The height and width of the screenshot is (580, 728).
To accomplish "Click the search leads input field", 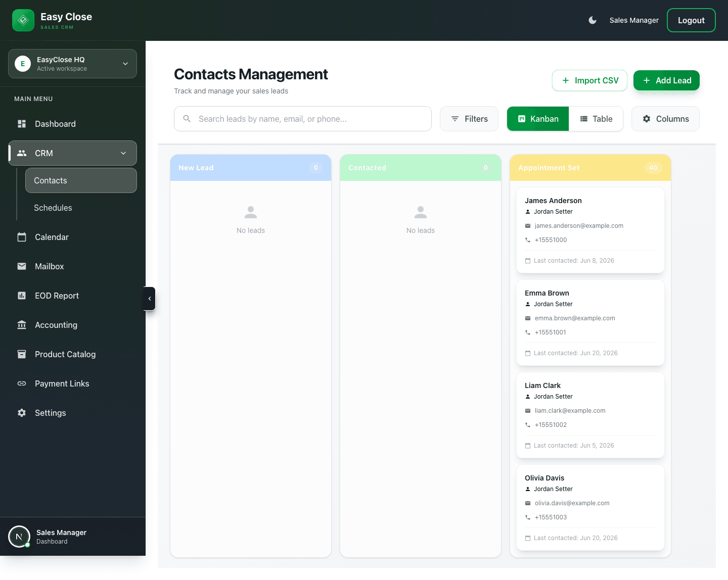I will (x=303, y=119).
